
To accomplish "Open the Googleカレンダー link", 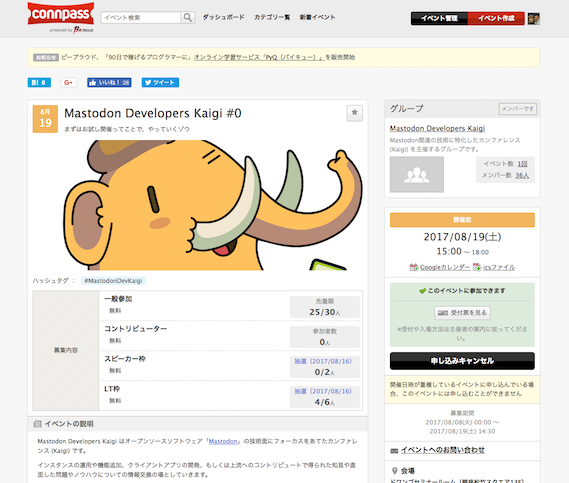I will (x=445, y=267).
